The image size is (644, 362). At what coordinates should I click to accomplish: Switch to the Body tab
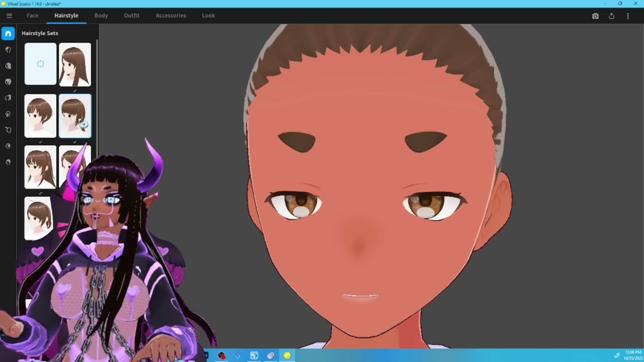coord(101,16)
